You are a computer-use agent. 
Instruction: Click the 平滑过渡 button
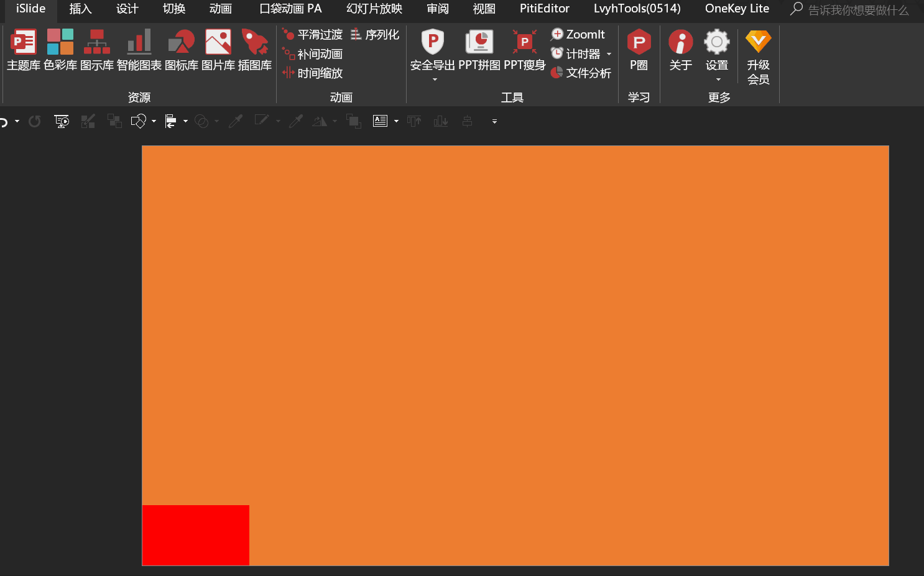tap(313, 35)
